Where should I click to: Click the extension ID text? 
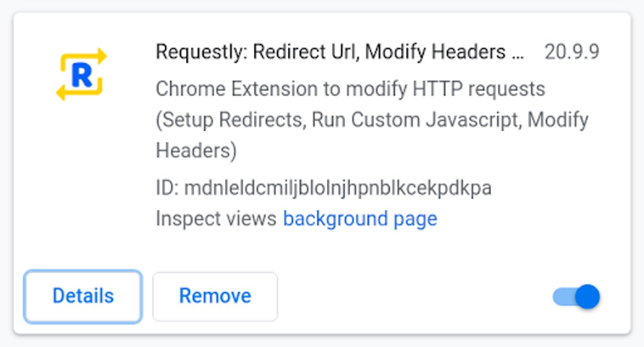(x=324, y=188)
